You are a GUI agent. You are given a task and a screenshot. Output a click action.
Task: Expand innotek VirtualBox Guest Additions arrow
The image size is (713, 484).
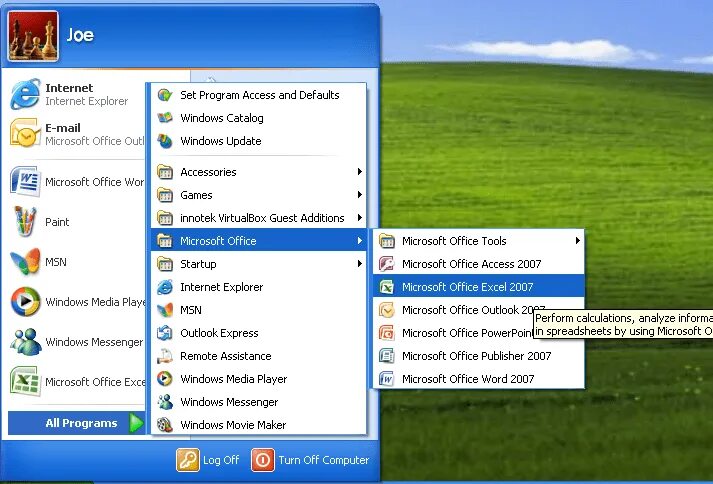(359, 217)
